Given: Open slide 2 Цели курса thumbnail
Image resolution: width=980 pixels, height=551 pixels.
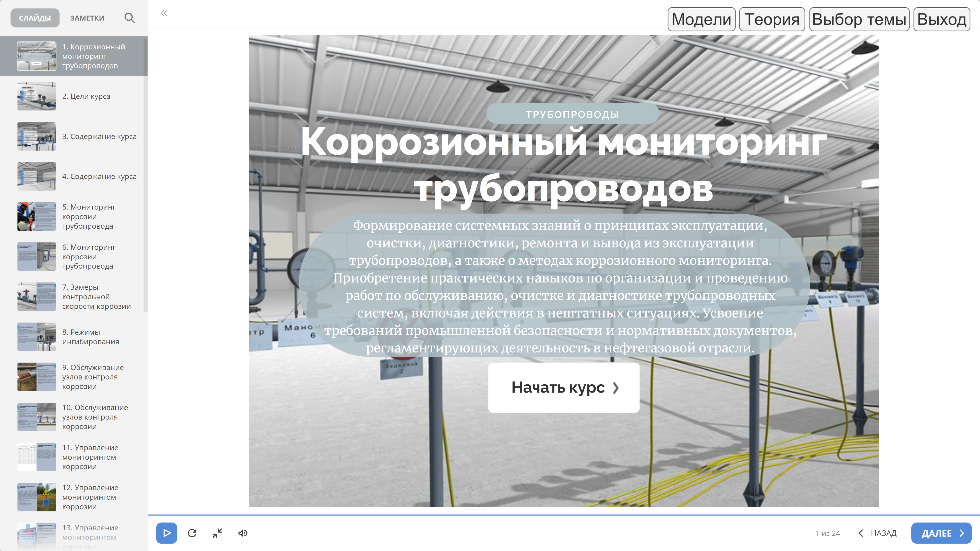Looking at the screenshot, I should point(37,96).
